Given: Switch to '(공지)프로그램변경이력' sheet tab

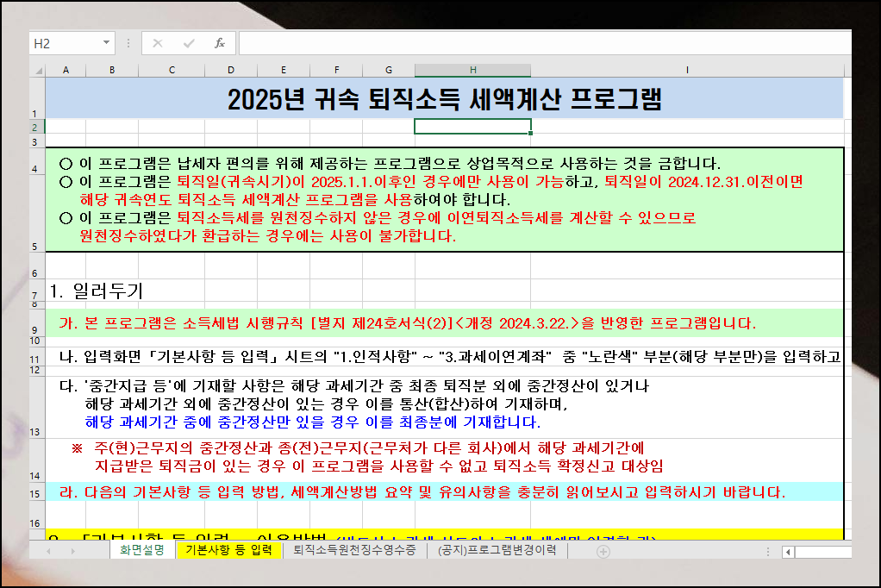Looking at the screenshot, I should [x=497, y=550].
